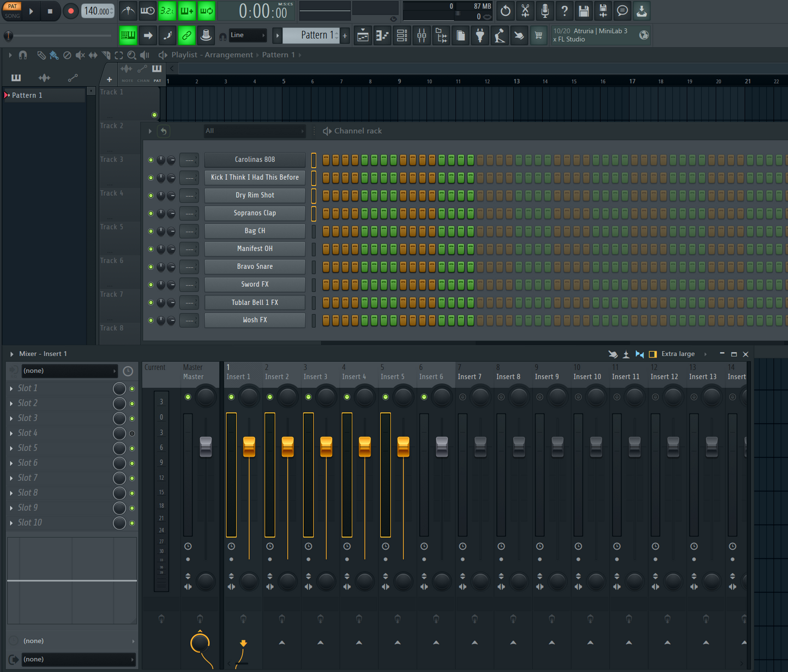Open mixer preset (none) dropdown at top

[x=69, y=371]
